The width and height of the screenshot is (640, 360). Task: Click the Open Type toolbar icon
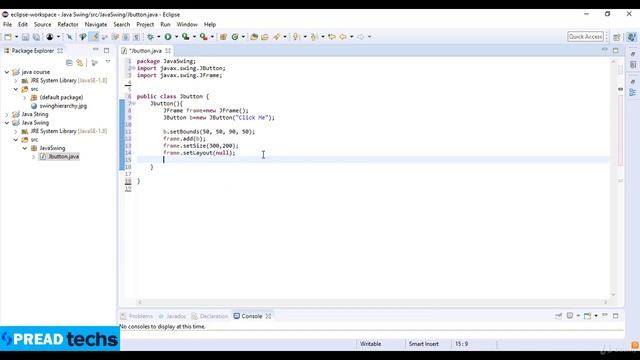(x=254, y=37)
